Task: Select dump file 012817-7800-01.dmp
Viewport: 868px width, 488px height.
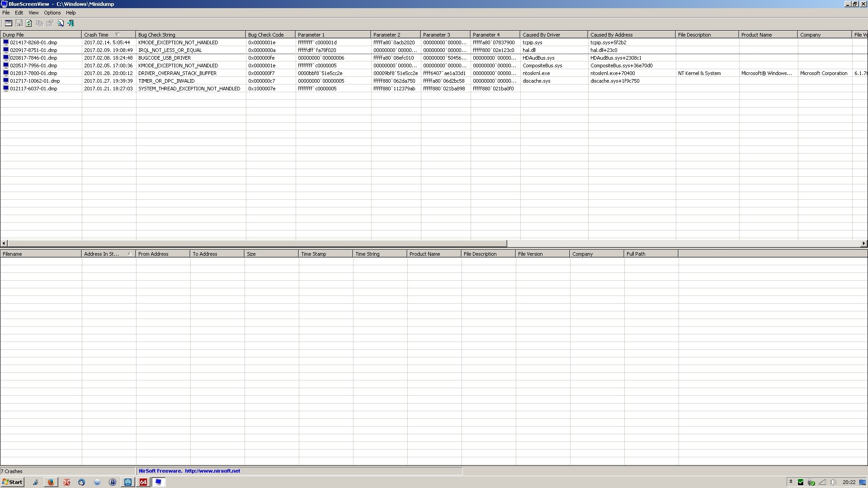Action: [33, 73]
